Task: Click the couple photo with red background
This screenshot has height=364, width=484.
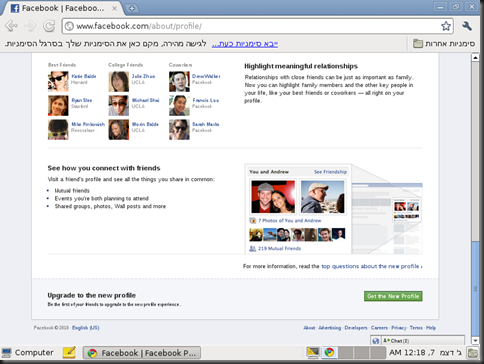Action: (x=273, y=197)
